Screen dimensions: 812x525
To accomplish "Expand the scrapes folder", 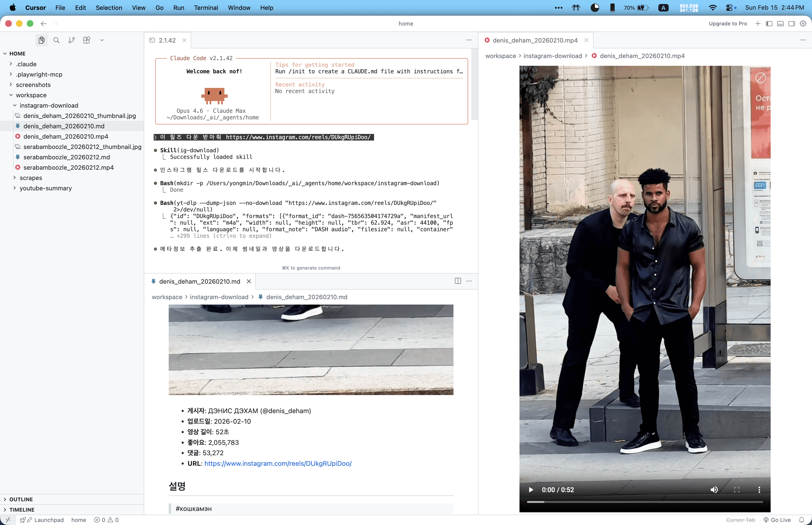I will tap(31, 178).
